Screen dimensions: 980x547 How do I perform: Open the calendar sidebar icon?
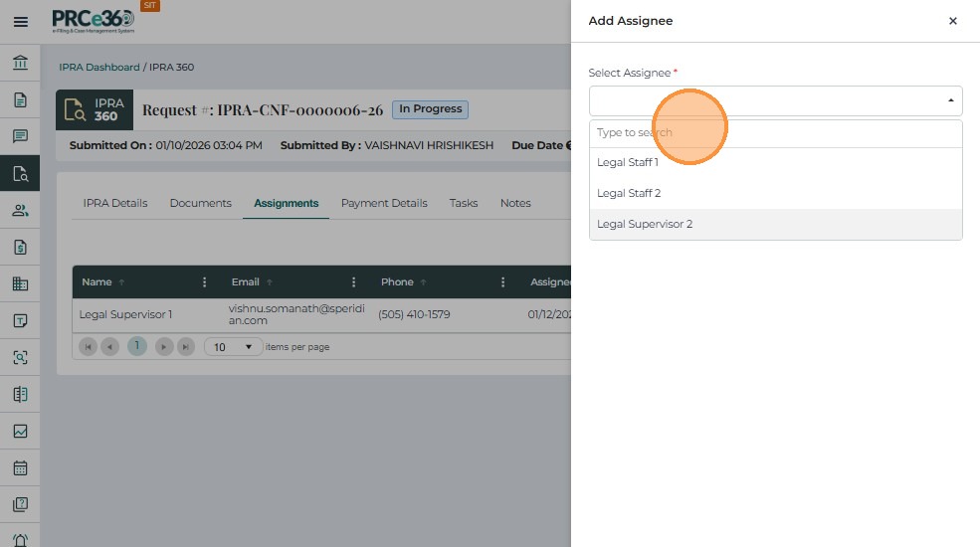point(20,467)
